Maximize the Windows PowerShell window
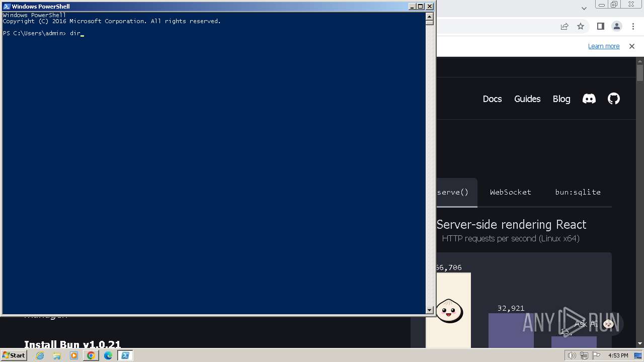This screenshot has height=362, width=644. coord(421,7)
